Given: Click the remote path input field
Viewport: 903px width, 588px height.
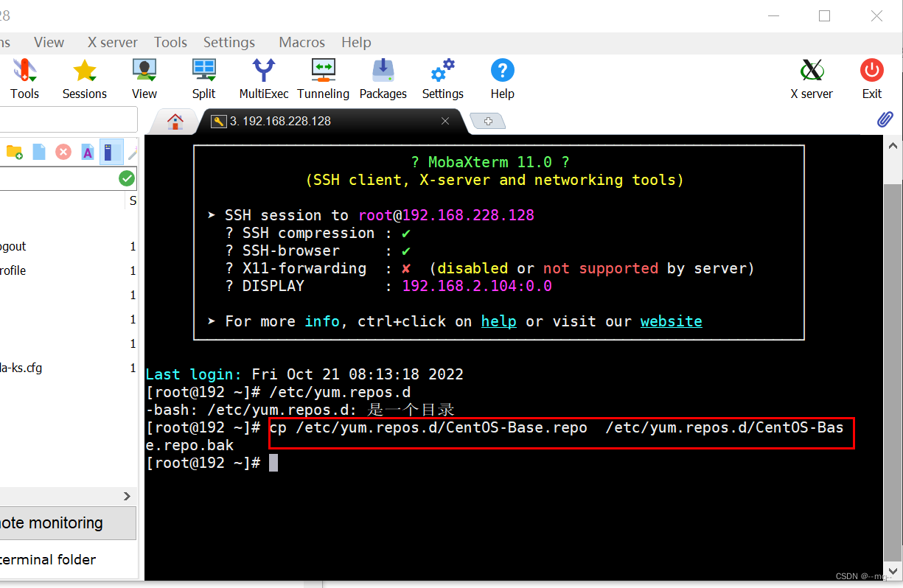Looking at the screenshot, I should click(x=57, y=178).
